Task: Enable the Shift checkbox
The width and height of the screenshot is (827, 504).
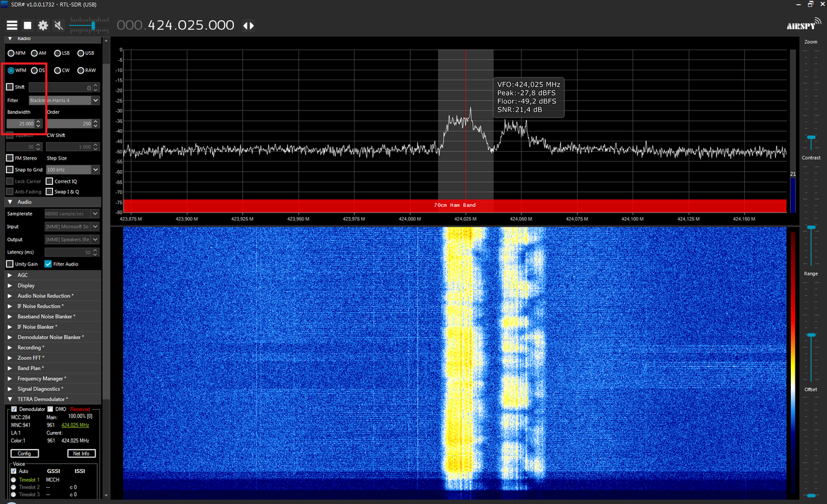Action: click(10, 87)
